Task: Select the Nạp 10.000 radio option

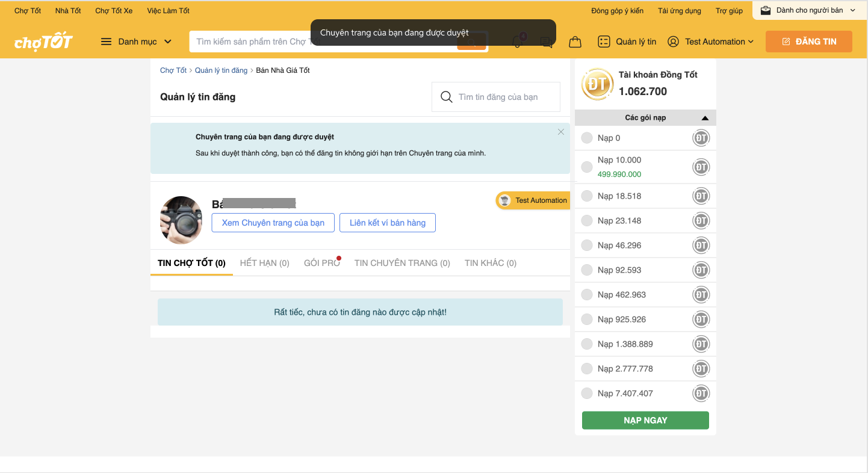Action: click(587, 167)
